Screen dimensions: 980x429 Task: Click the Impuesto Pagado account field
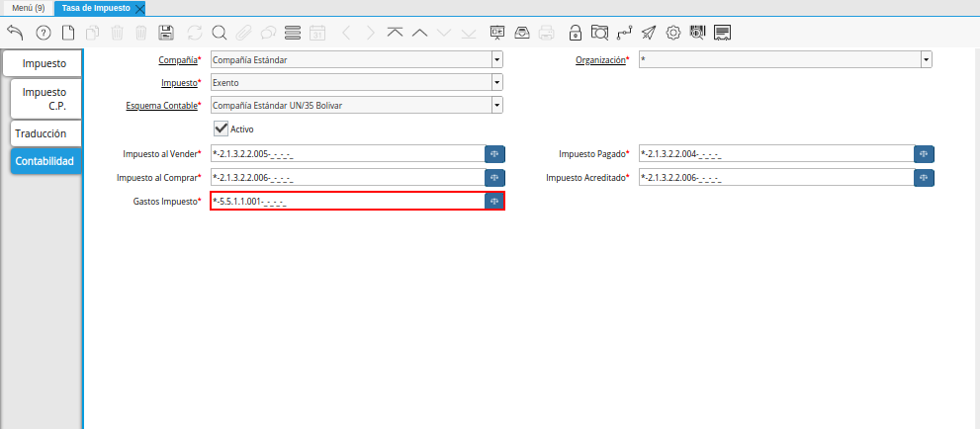776,153
